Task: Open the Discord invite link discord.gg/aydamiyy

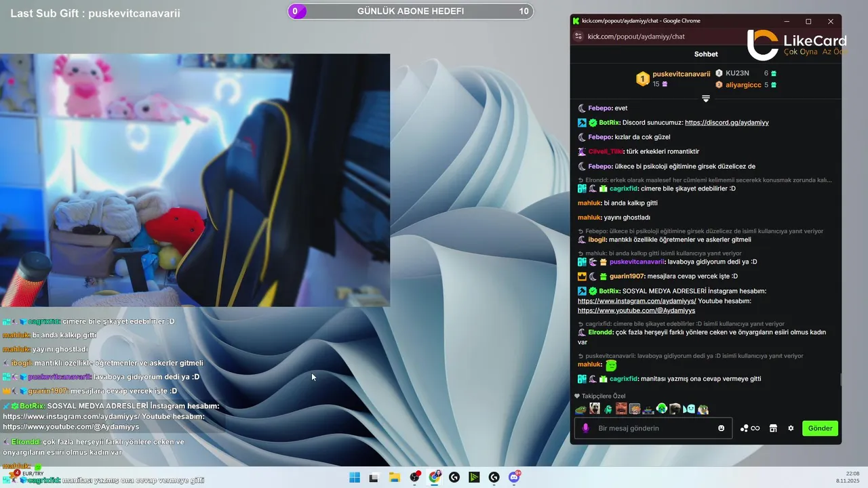Action: tap(726, 123)
